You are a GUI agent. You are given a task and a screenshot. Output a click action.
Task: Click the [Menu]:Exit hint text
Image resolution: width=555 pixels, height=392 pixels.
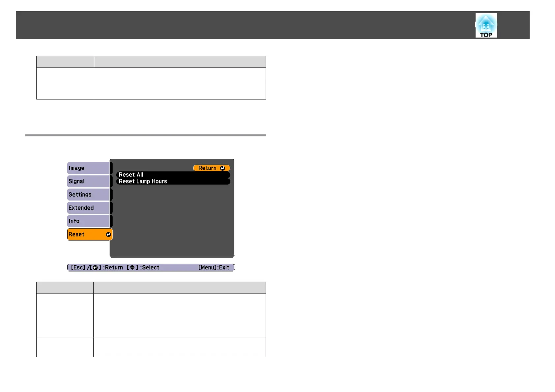point(214,267)
